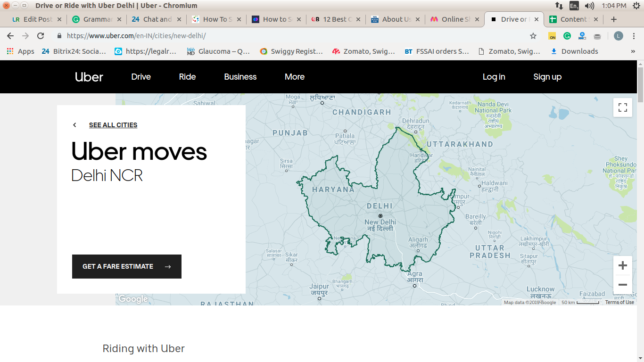Go back to the previous page
Screen dimensions: 644x362
[10, 36]
